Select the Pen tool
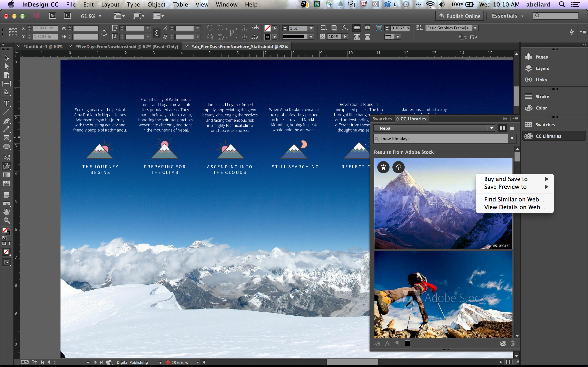The image size is (588, 367). tap(7, 121)
